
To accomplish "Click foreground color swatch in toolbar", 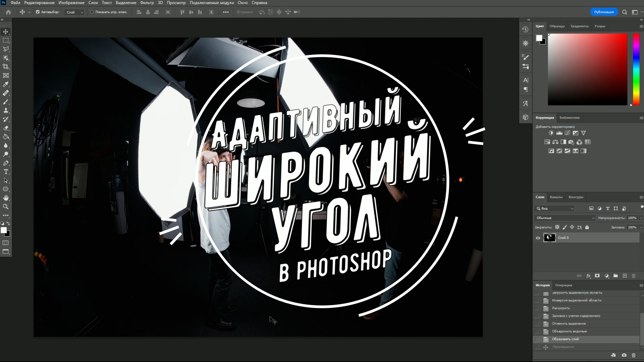I will coord(4,230).
